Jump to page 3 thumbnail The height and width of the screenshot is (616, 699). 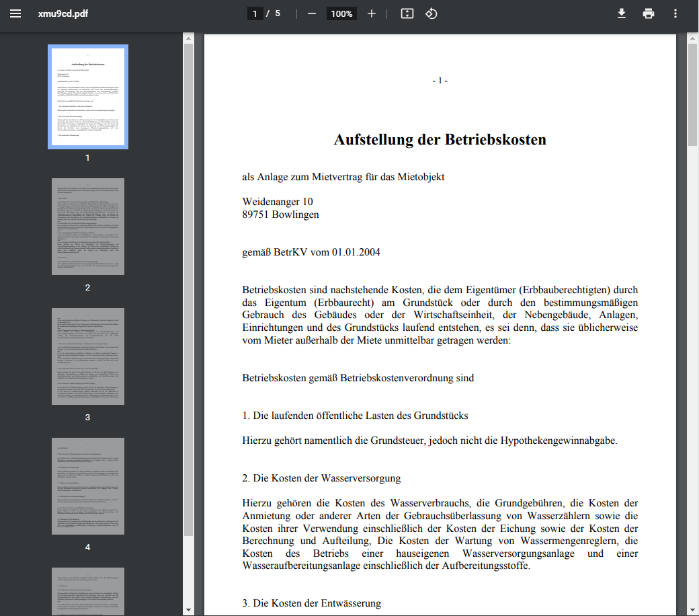pyautogui.click(x=88, y=356)
